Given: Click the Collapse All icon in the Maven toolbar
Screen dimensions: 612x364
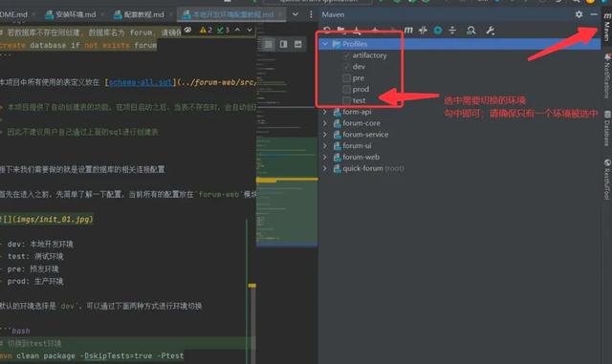Looking at the screenshot, I should click(x=452, y=30).
